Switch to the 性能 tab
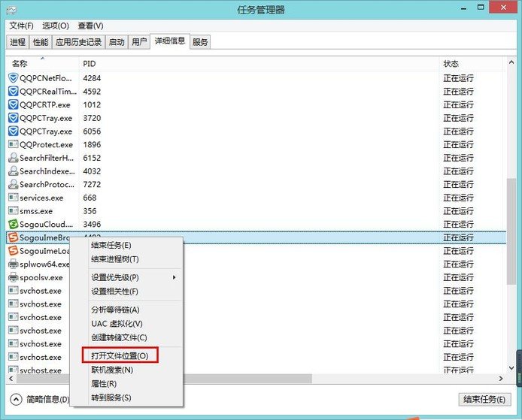Viewport: 522px width, 420px height. point(41,42)
